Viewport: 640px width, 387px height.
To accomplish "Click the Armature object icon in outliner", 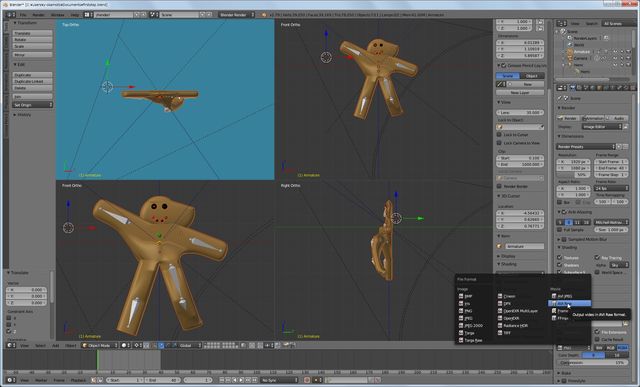I will click(x=570, y=52).
